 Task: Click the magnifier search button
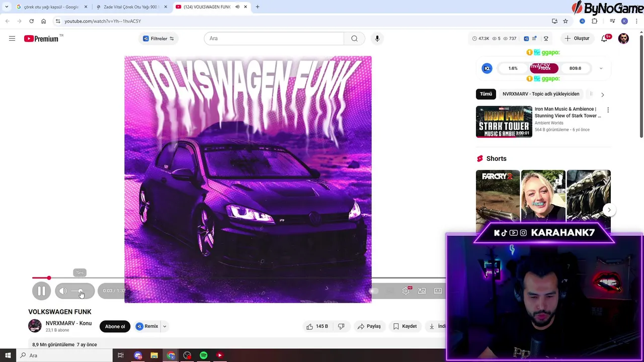pyautogui.click(x=354, y=39)
